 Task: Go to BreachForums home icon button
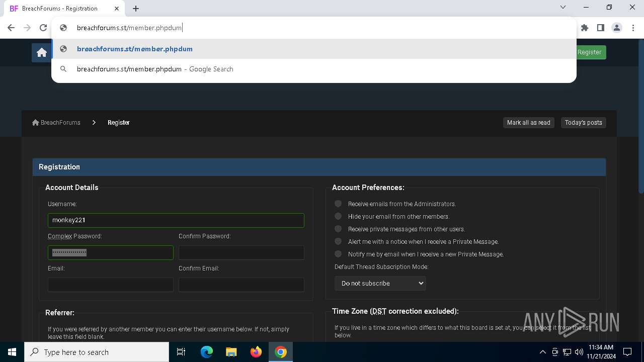[x=42, y=52]
